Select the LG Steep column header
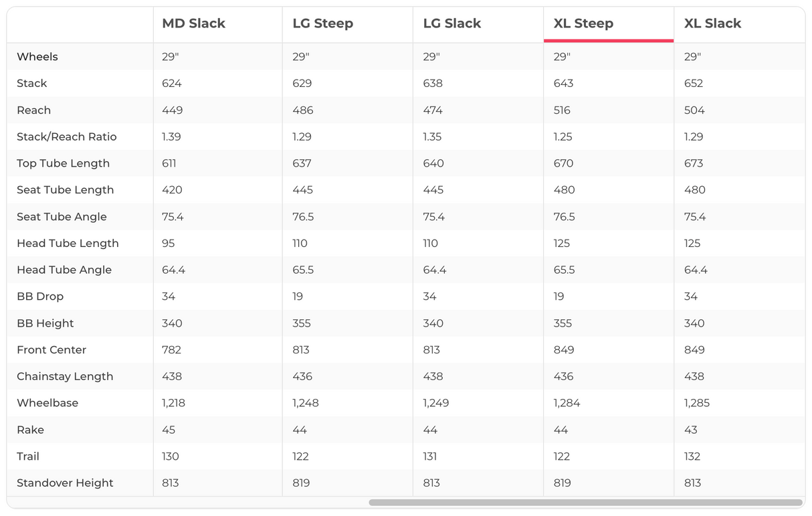Screen dimensions: 812x516 322,23
